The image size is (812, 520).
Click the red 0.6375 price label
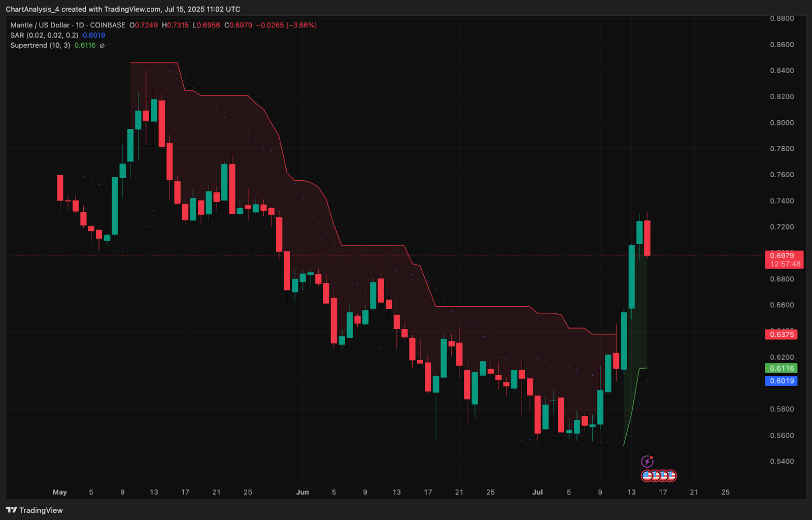(x=781, y=334)
